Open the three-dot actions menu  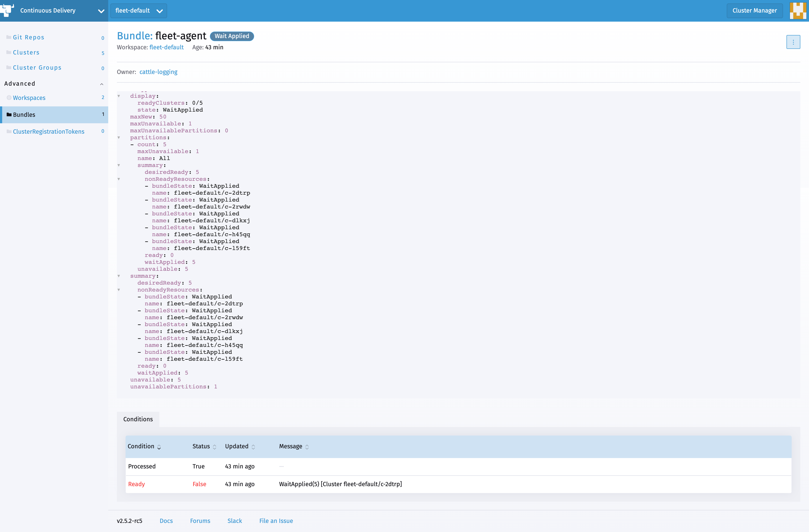[x=793, y=42]
